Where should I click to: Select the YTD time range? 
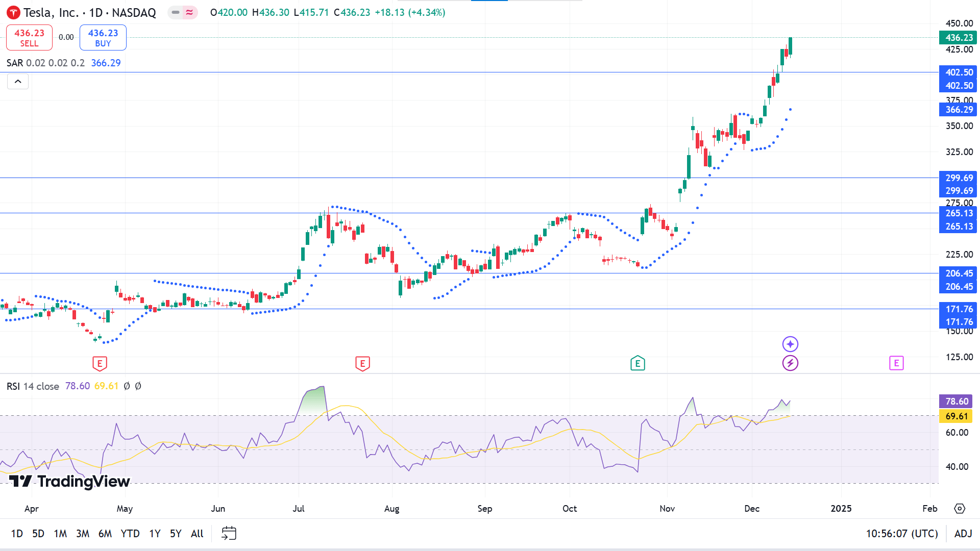130,534
